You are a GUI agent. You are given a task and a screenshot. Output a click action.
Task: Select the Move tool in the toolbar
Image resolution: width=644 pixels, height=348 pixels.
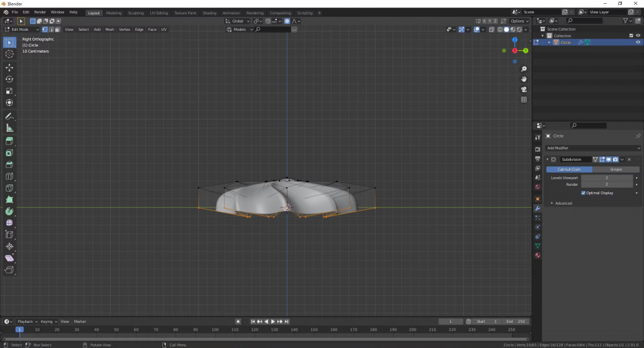(9, 67)
